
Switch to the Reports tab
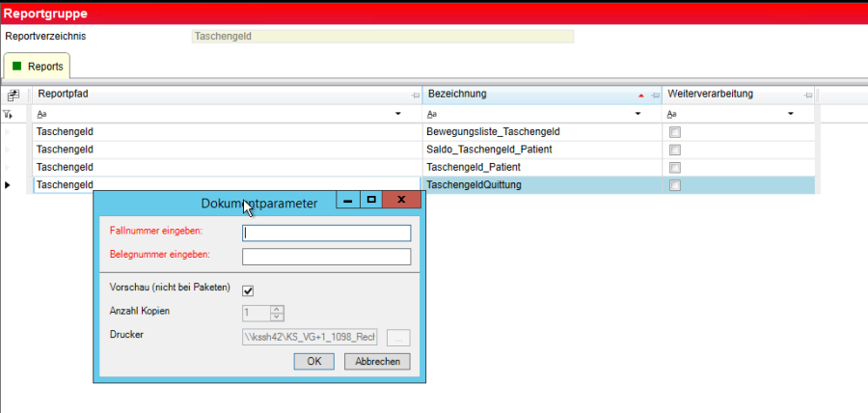click(37, 67)
